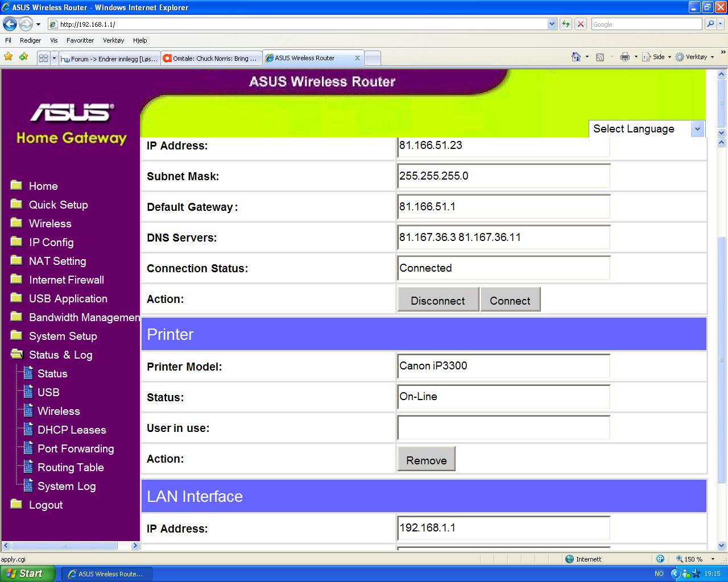Click the IP Config folder icon

pos(16,242)
